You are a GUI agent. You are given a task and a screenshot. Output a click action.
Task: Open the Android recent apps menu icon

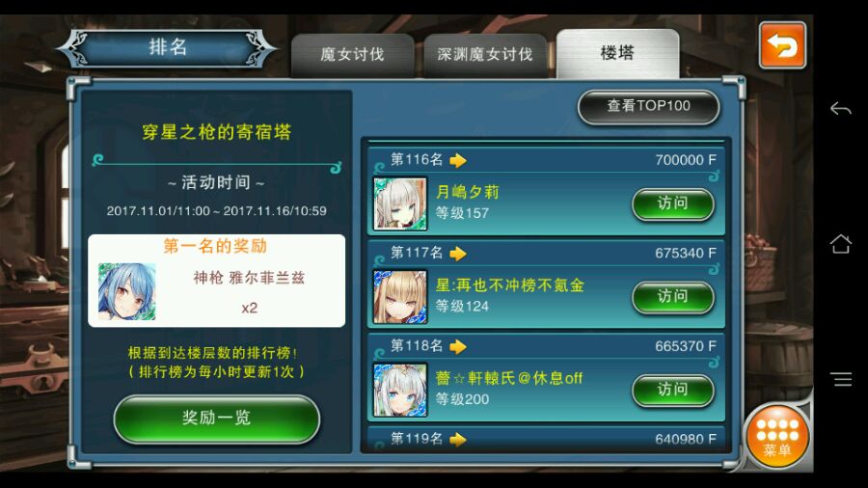pos(840,379)
